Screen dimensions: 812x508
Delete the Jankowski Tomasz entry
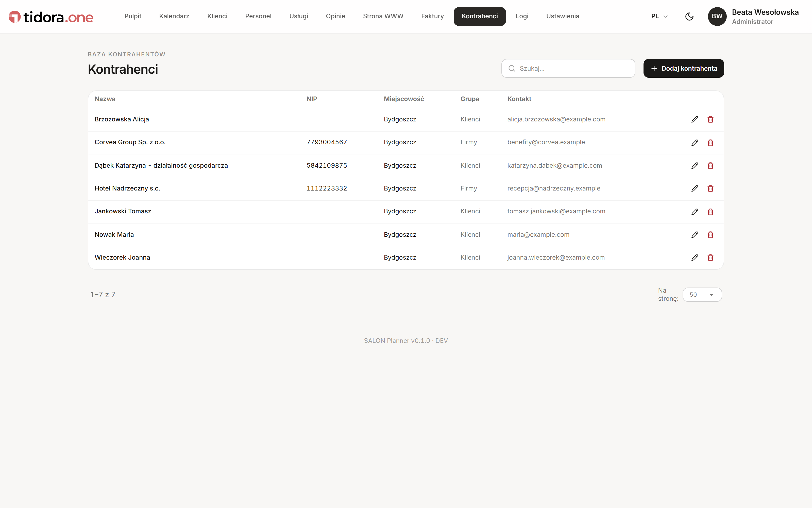pos(710,212)
